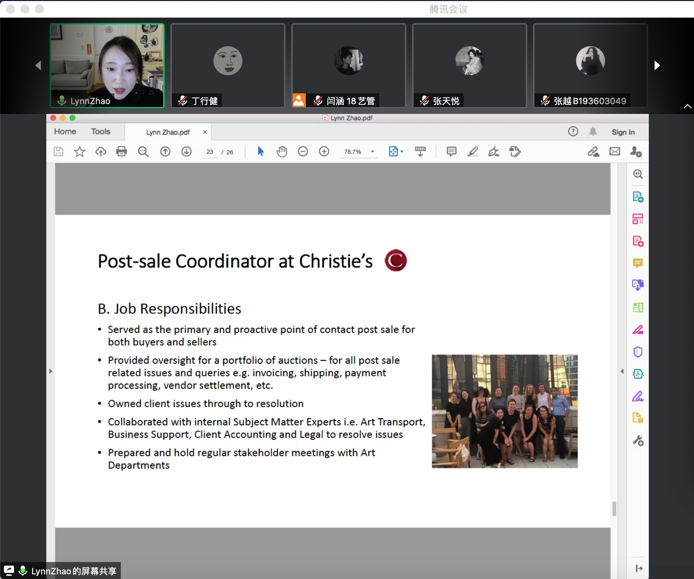Viewport: 694px width, 579px height.
Task: Click the Print file icon
Action: click(121, 152)
